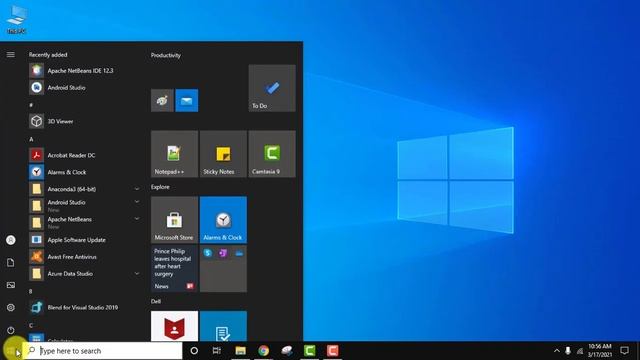Viewport: 640px width, 360px height.
Task: Open the News tile about Prince Philip
Action: [x=174, y=269]
